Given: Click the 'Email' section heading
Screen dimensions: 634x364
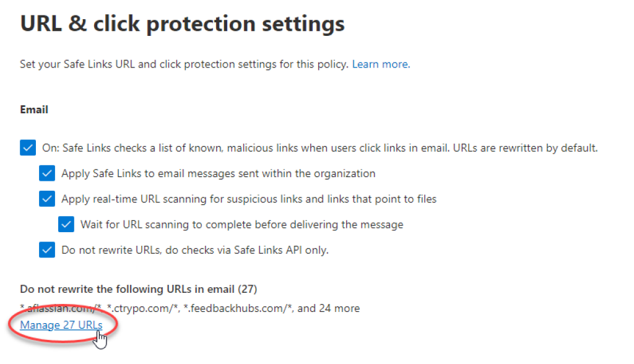Looking at the screenshot, I should pos(34,110).
